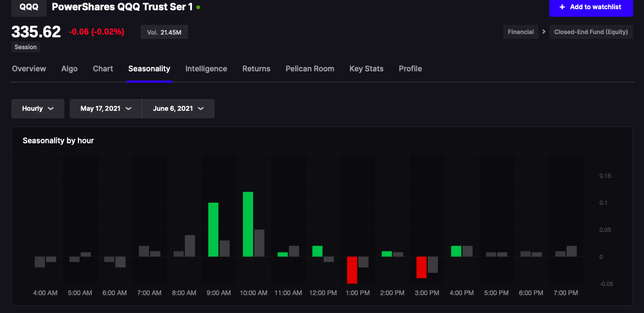Open the May 17, 2021 start date dropdown
The height and width of the screenshot is (313, 644).
tap(105, 109)
